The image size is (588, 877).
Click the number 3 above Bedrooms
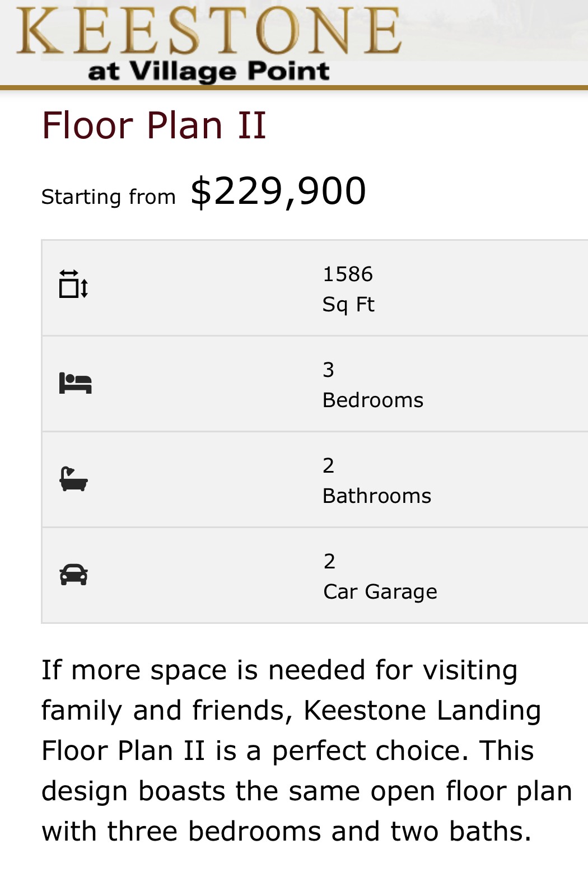[329, 370]
